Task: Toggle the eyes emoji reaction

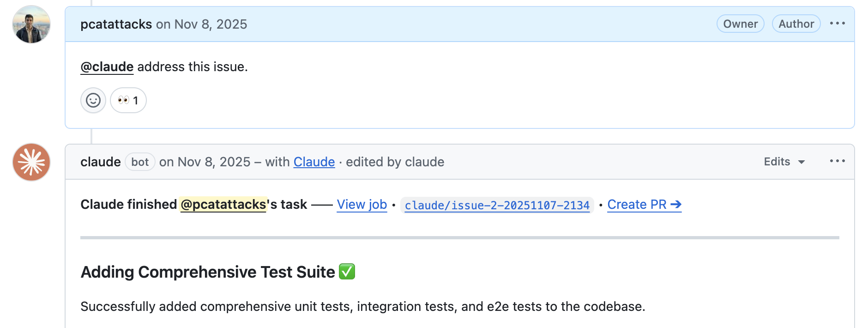Action: 128,100
